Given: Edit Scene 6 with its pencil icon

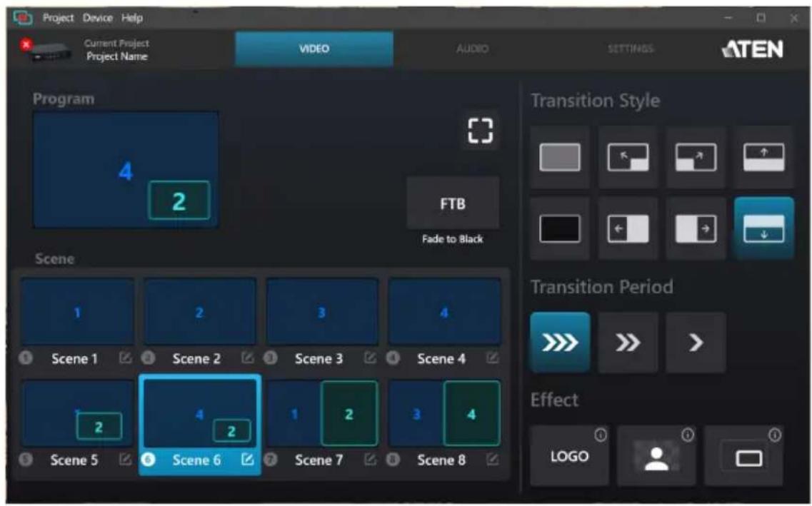Looking at the screenshot, I should tap(248, 459).
